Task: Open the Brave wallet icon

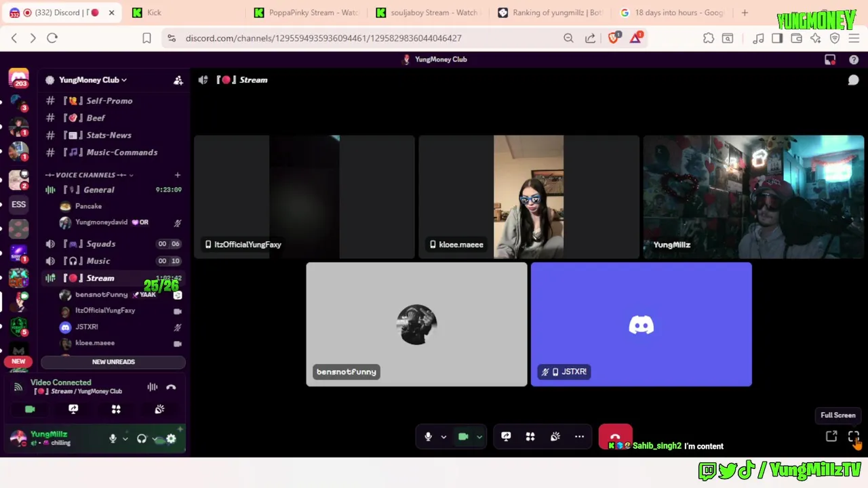Action: [797, 38]
